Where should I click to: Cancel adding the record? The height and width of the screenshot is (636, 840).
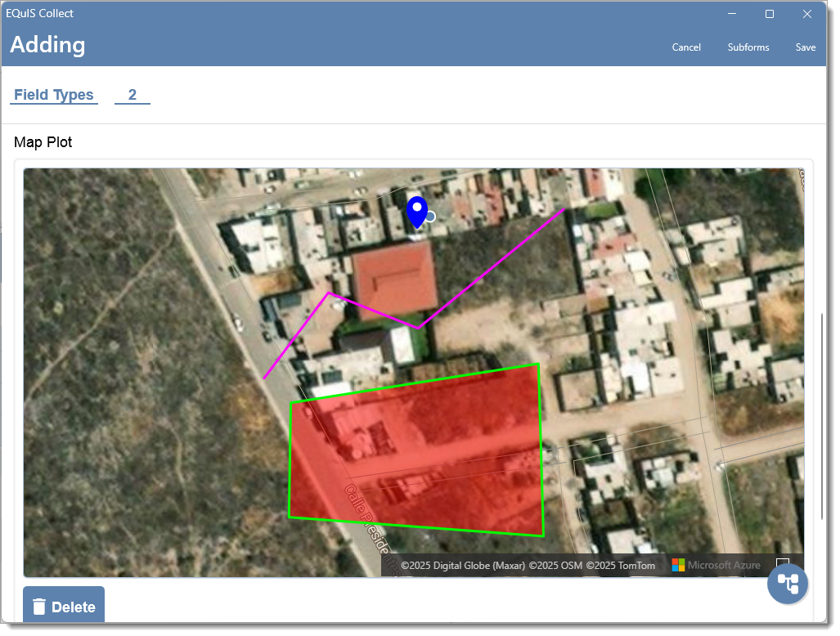coord(686,47)
